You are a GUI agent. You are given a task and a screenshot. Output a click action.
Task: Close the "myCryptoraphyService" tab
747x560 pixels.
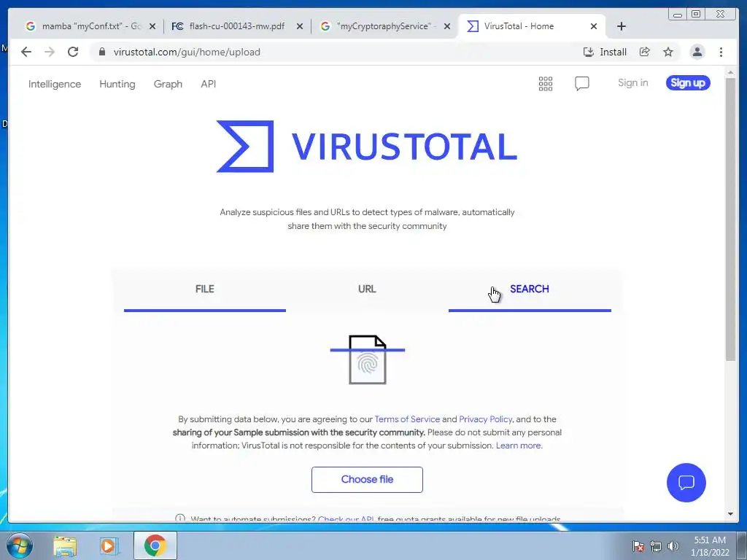[x=447, y=27]
